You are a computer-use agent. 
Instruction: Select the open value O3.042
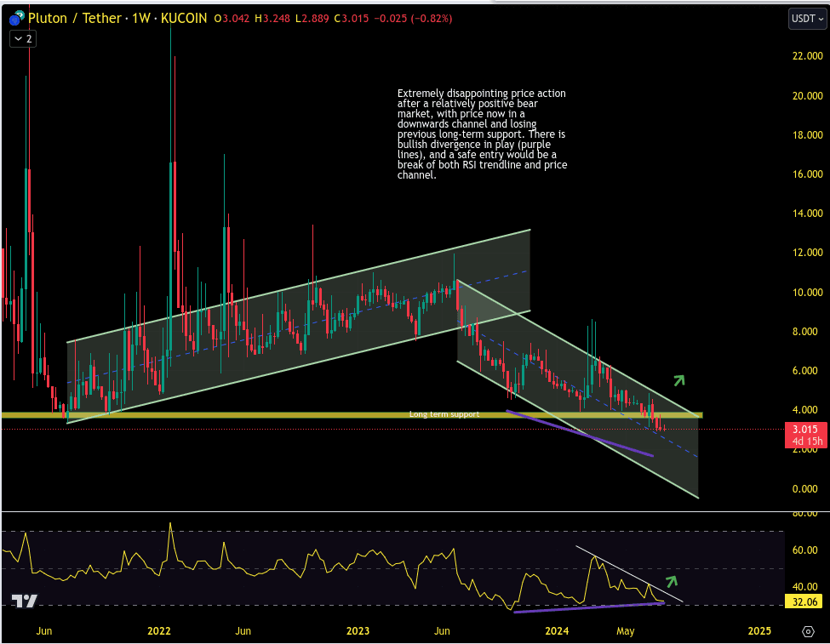coord(232,19)
